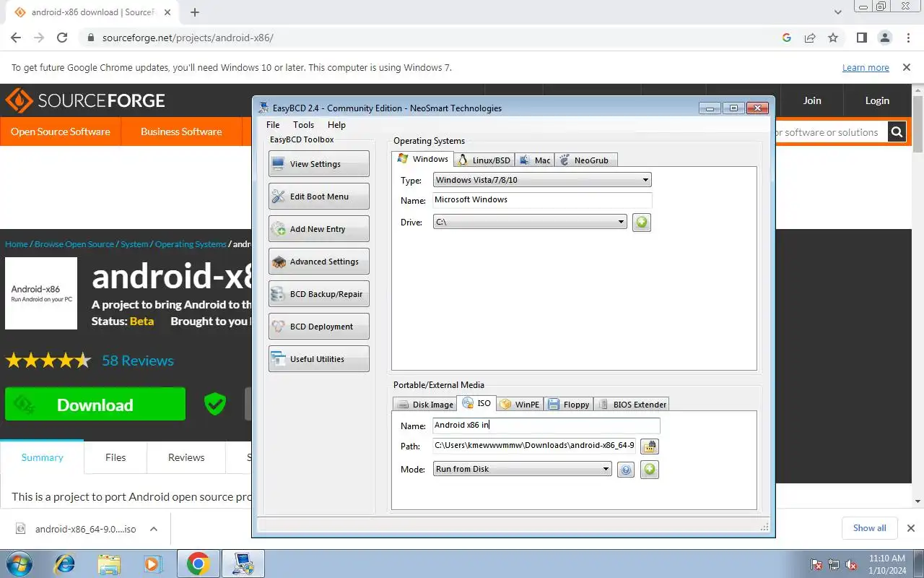This screenshot has width=924, height=578.
Task: Click Show all downloads button
Action: pyautogui.click(x=869, y=528)
